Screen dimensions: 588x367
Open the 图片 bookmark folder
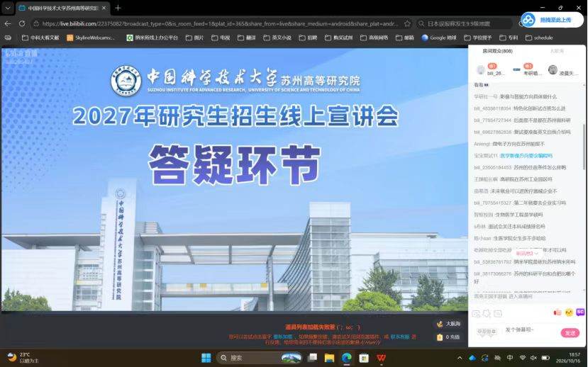pyautogui.click(x=194, y=38)
